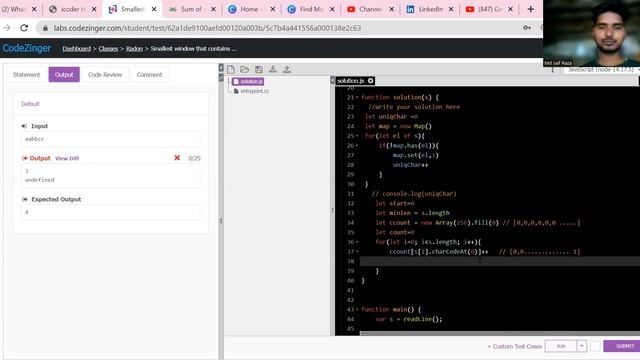
Task: Reload the browser page
Action: [x=24, y=28]
